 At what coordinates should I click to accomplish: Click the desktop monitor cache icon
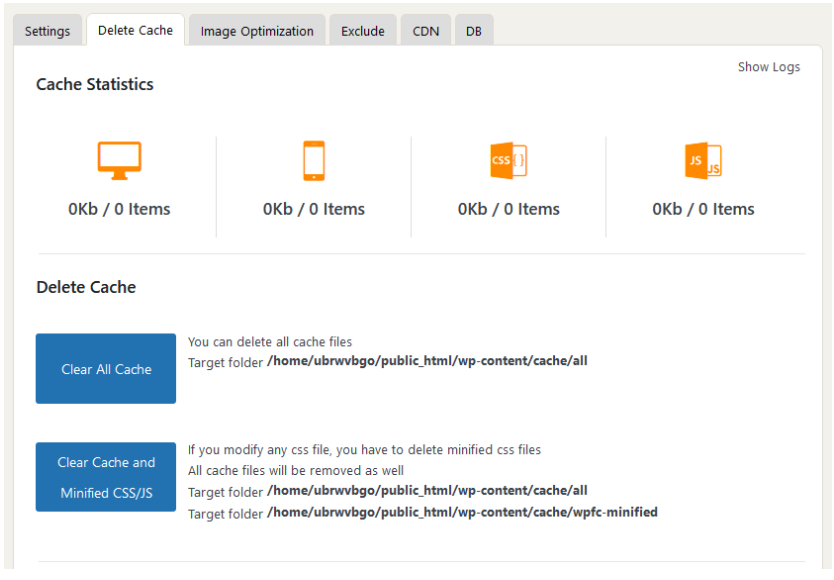[x=119, y=160]
